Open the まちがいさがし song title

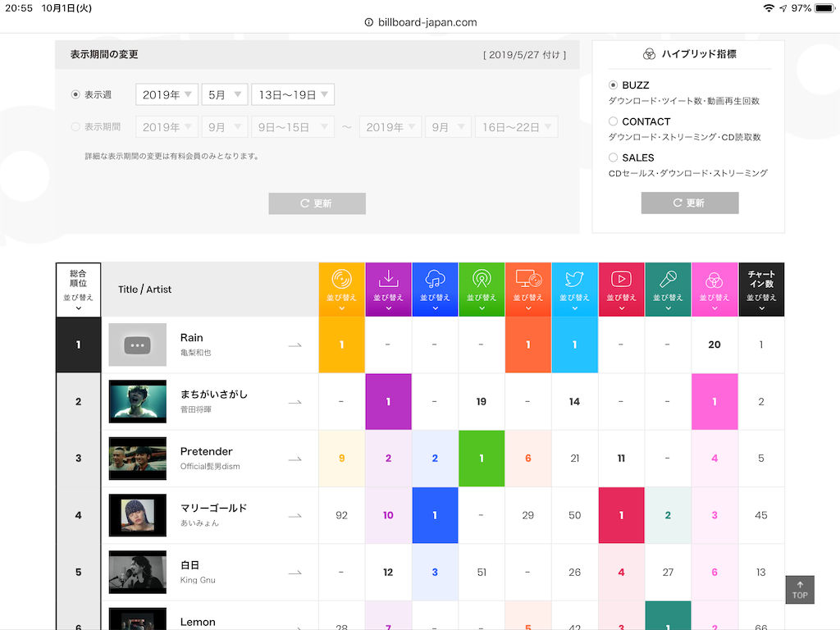[214, 395]
